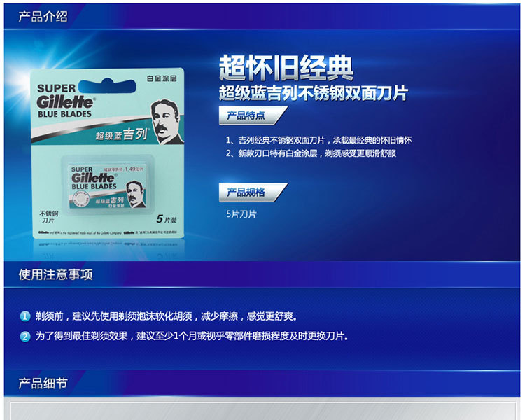Click the mustached man portrait on package top

(166, 121)
